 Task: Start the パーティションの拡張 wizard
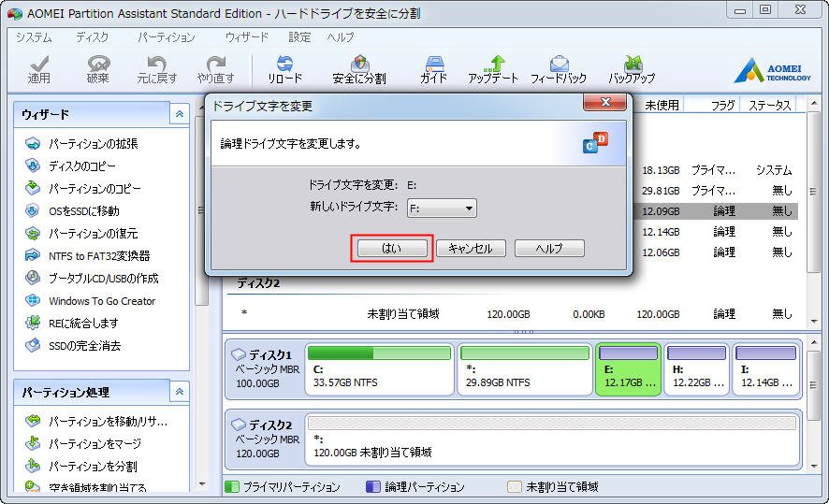coord(81,144)
